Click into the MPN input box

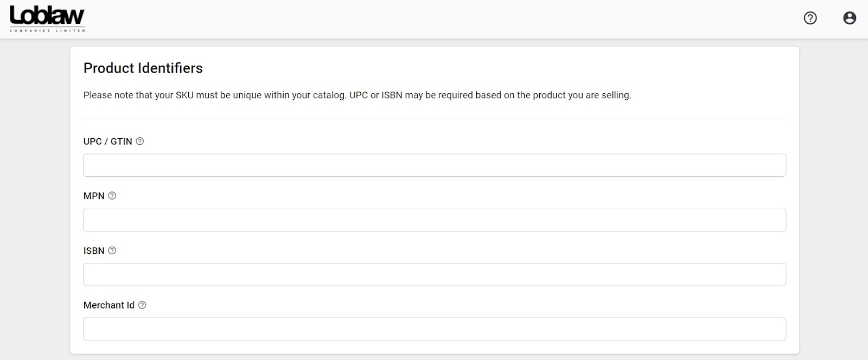[x=434, y=220]
